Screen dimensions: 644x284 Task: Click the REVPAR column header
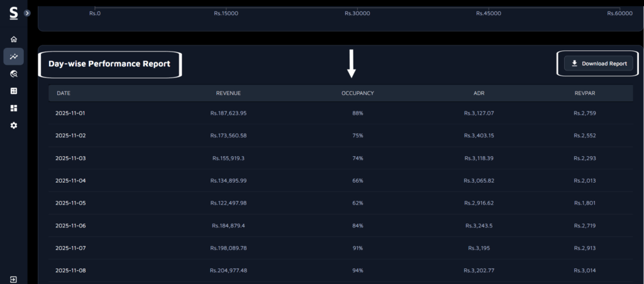click(584, 93)
